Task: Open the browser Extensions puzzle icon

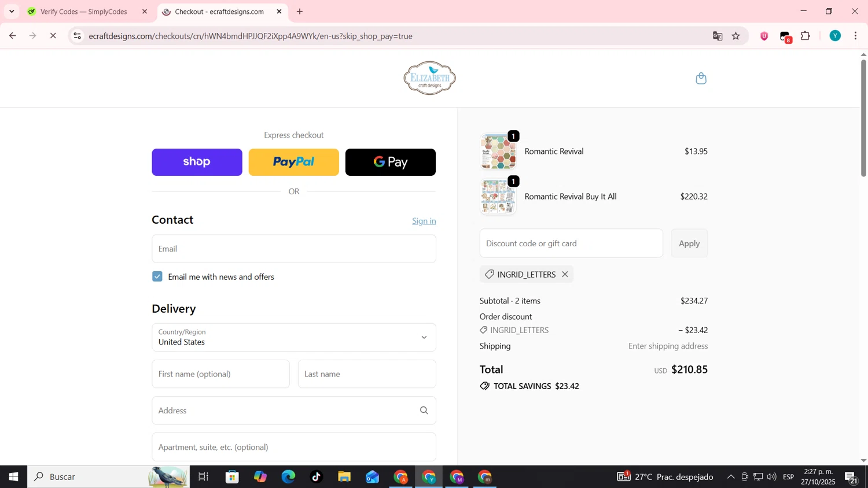Action: (x=806, y=36)
